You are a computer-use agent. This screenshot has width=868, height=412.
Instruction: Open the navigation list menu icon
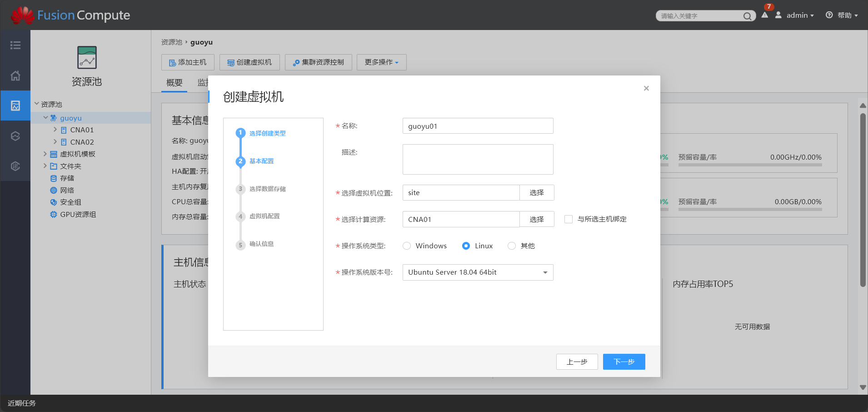pos(15,45)
